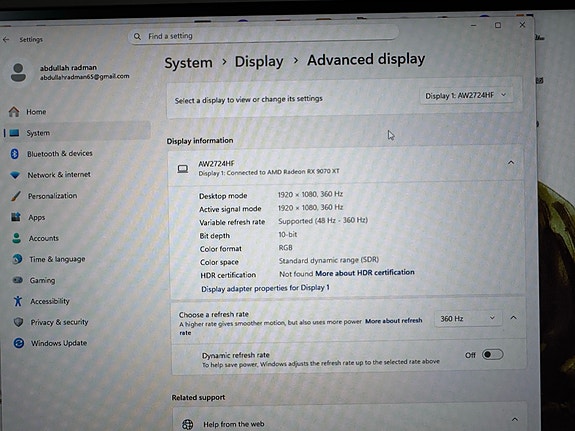Open the Accounts person icon

[17, 238]
